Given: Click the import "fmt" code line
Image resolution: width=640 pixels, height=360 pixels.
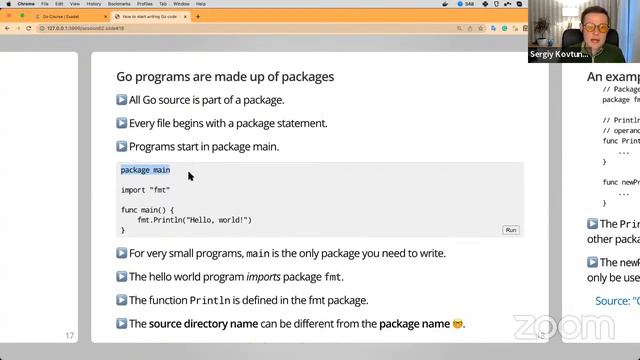Looking at the screenshot, I should point(145,190).
